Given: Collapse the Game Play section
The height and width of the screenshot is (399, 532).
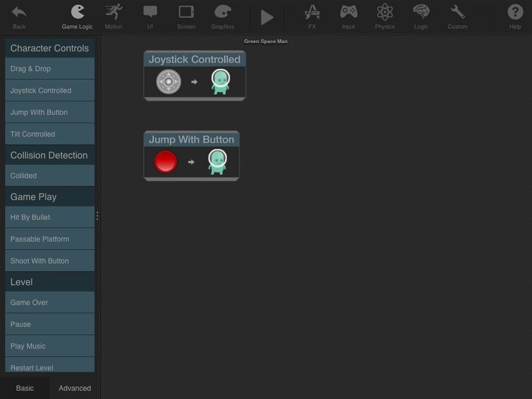Looking at the screenshot, I should (x=49, y=196).
